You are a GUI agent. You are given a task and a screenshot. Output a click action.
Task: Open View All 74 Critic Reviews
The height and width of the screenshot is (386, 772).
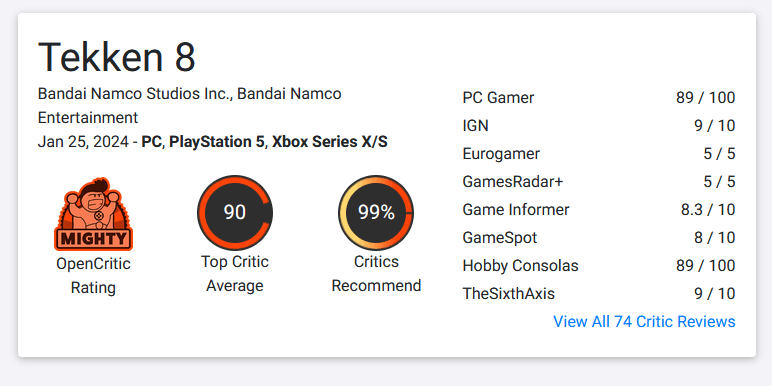644,322
